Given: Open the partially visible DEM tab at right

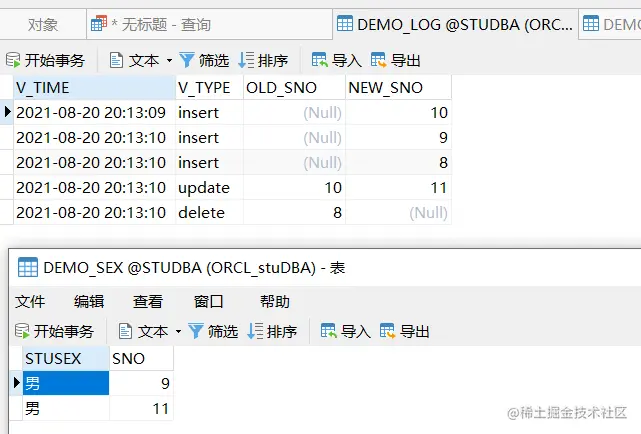Looking at the screenshot, I should point(610,25).
